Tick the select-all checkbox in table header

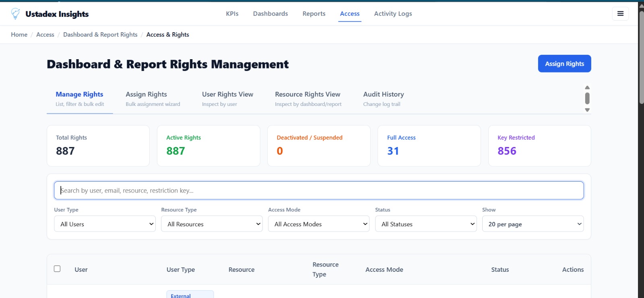click(x=57, y=269)
